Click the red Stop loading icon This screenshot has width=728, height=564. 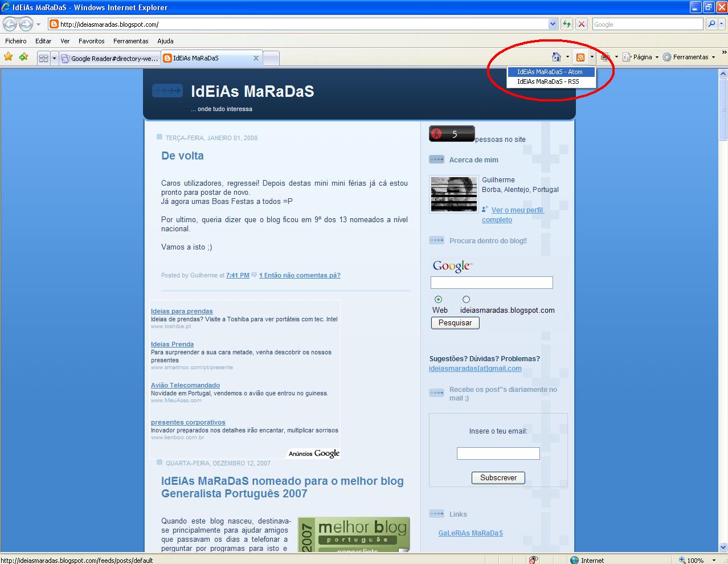click(582, 24)
